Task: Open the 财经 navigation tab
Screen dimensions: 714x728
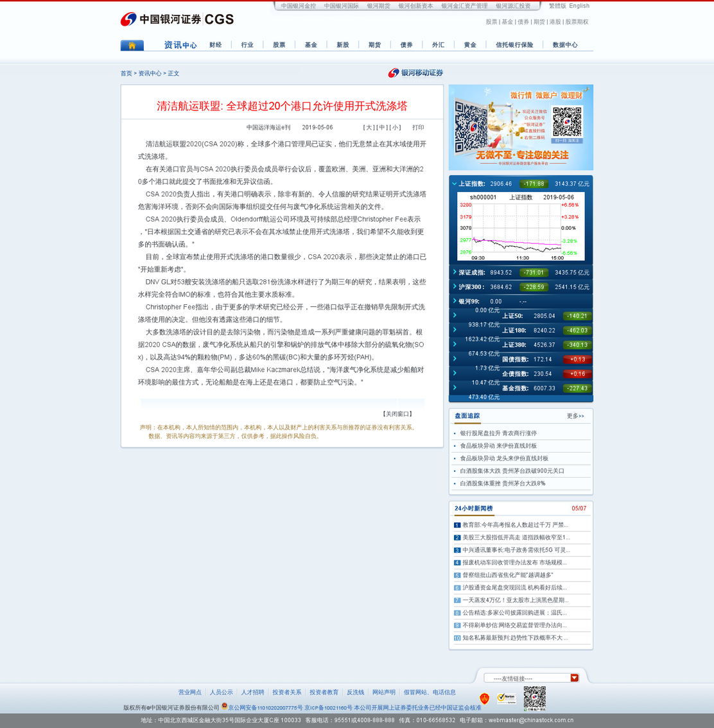Action: click(215, 45)
